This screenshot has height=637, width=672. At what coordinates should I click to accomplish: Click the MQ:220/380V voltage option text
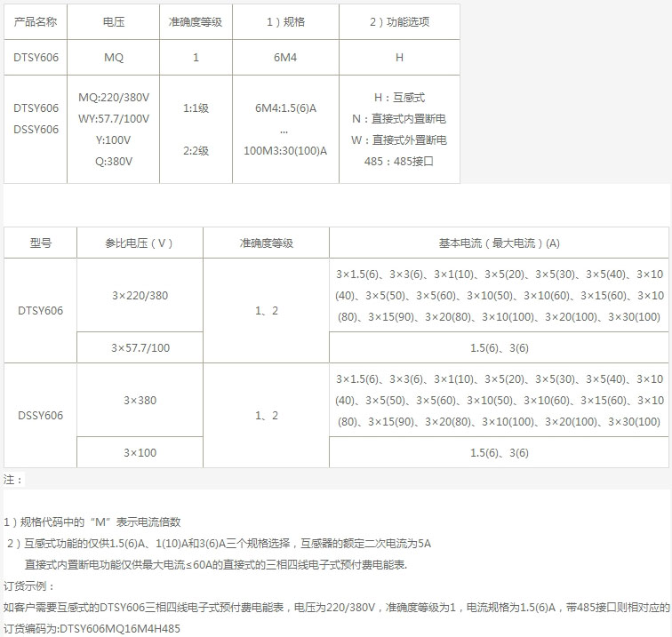pos(114,98)
